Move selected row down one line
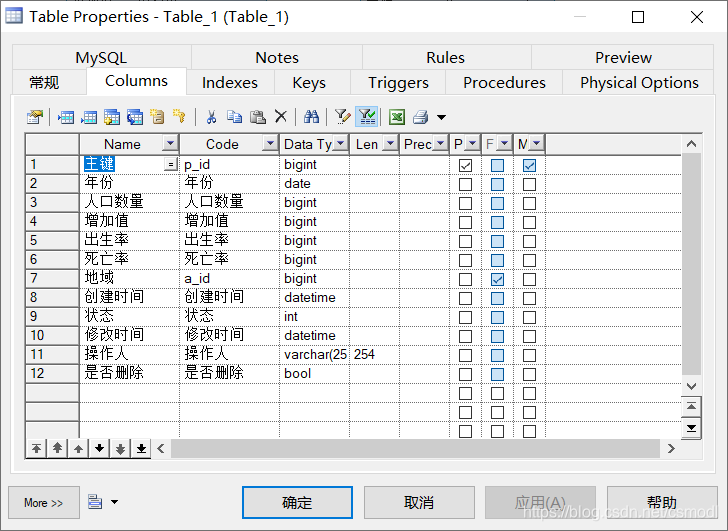This screenshot has width=728, height=531. point(99,448)
